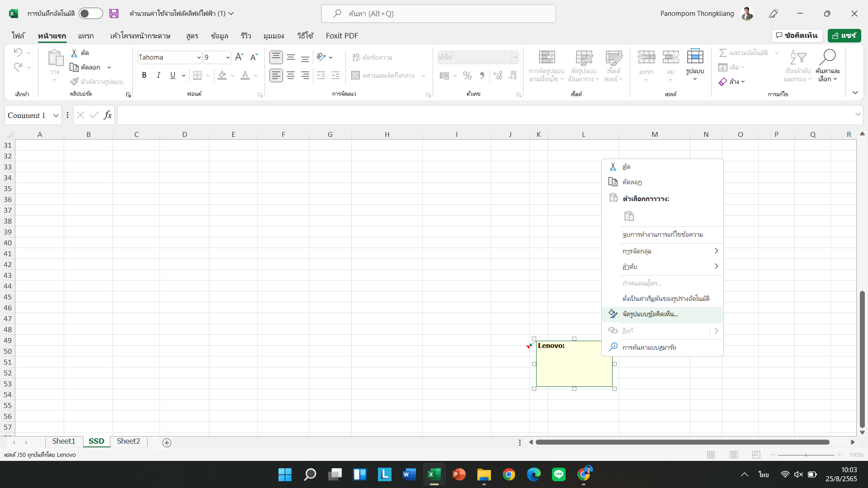Click the Share button
868x488 pixels.
click(x=844, y=35)
